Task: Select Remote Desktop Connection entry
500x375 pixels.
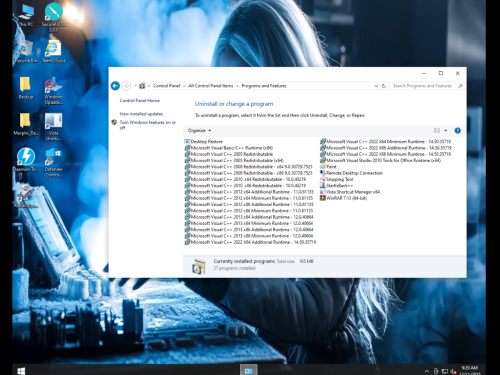Action: [x=352, y=173]
